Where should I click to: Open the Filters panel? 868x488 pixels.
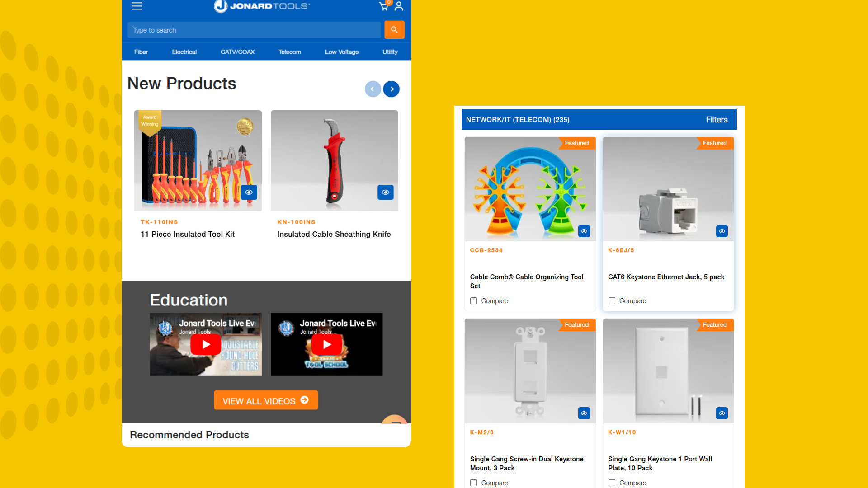pos(717,120)
